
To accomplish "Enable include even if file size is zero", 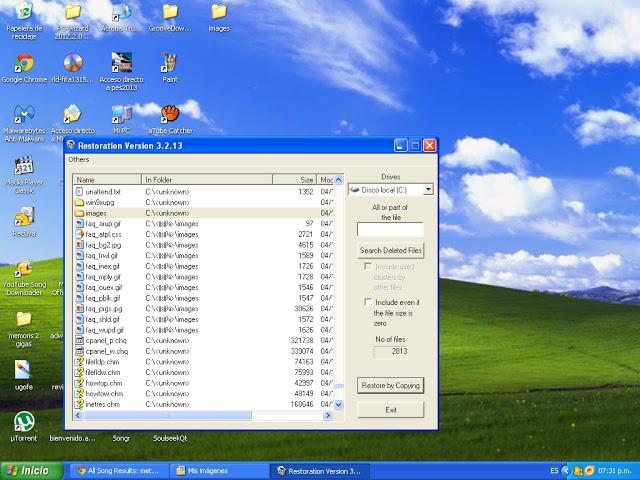I will [x=367, y=302].
